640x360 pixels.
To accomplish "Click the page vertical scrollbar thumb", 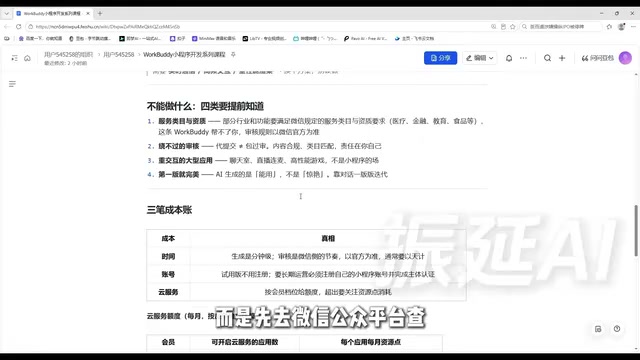I will point(636,231).
